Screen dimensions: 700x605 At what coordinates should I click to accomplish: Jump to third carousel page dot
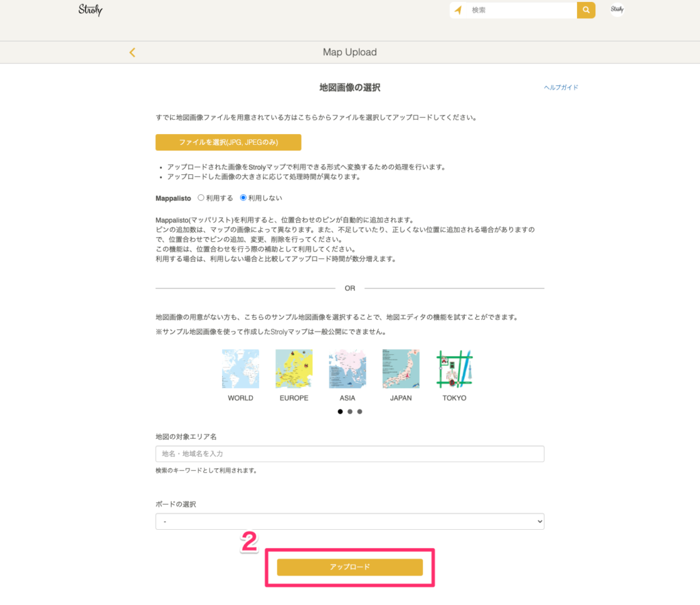(x=360, y=412)
